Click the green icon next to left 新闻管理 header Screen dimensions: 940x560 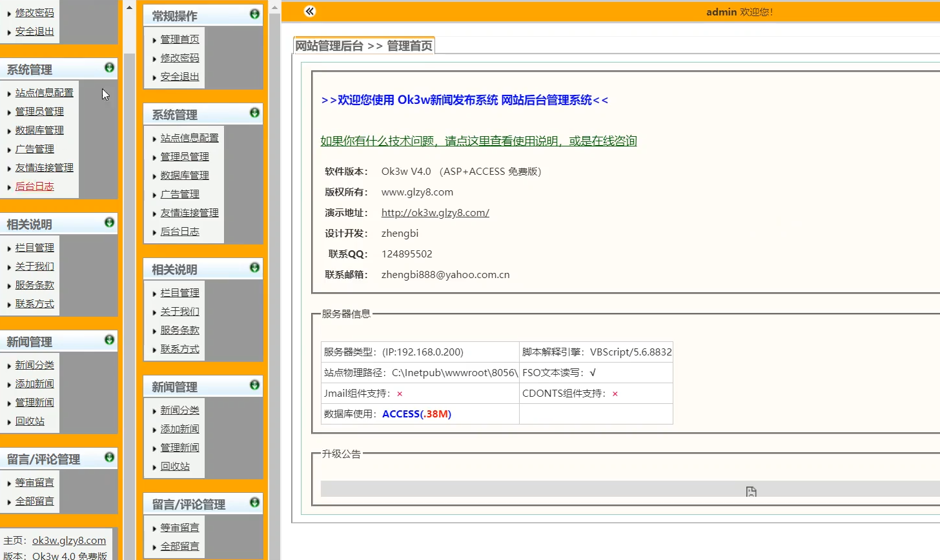[110, 340]
